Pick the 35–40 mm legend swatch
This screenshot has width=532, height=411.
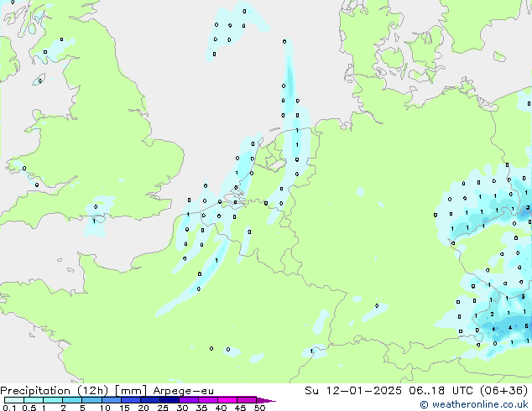coord(207,400)
